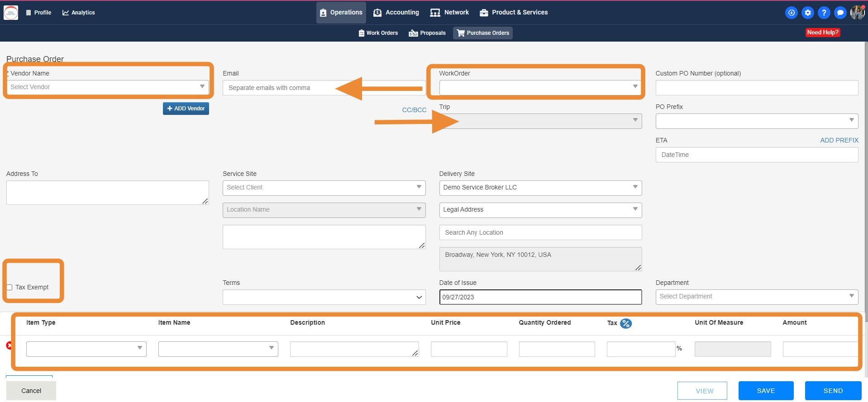Screen dimensions: 868x402
Task: Click the VIEW button
Action: click(702, 391)
